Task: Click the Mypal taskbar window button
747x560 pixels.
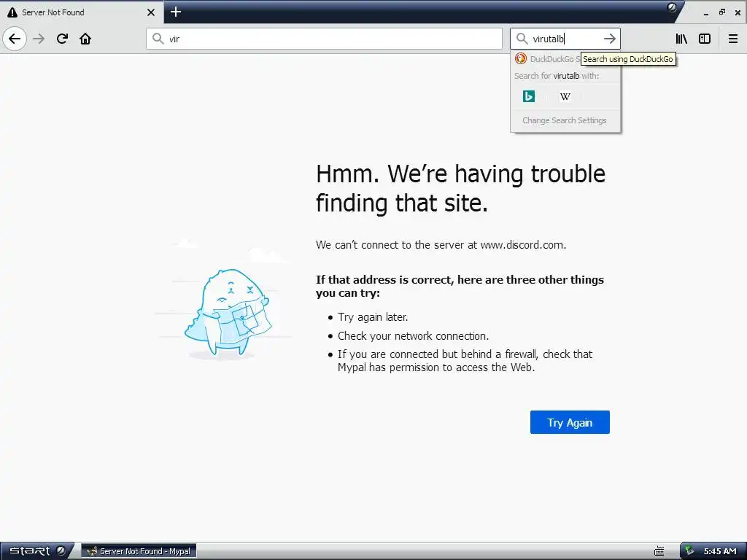Action: [x=139, y=551]
